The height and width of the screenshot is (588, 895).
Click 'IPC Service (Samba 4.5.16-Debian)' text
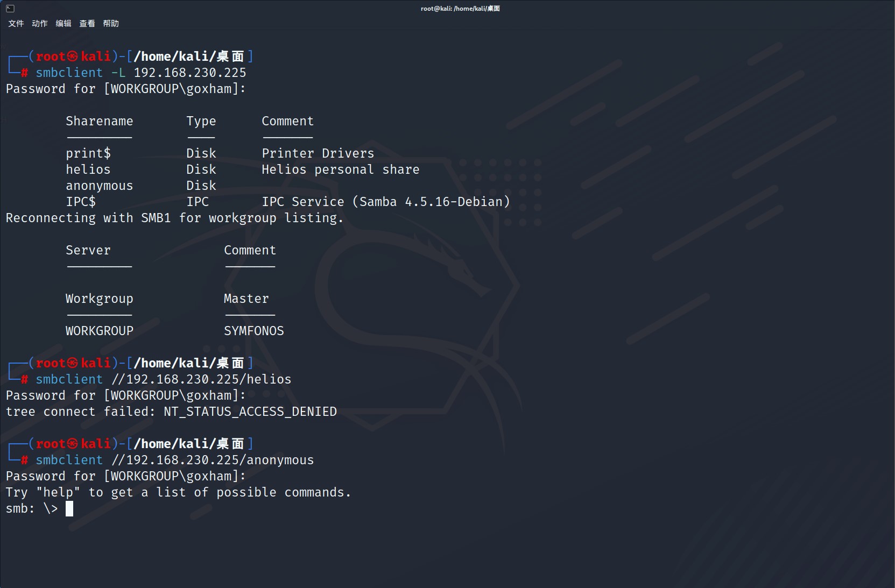[386, 202]
